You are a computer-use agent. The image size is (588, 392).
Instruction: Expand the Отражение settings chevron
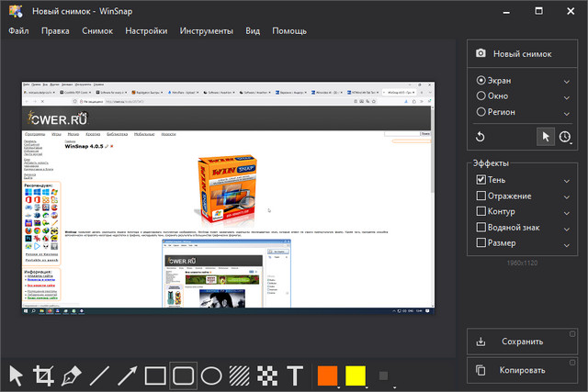tap(567, 197)
